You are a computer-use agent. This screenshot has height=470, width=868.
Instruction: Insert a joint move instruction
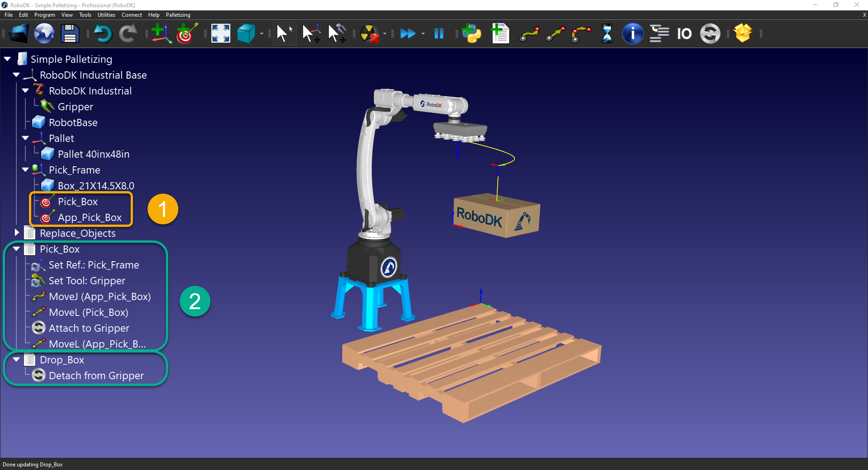coord(529,33)
